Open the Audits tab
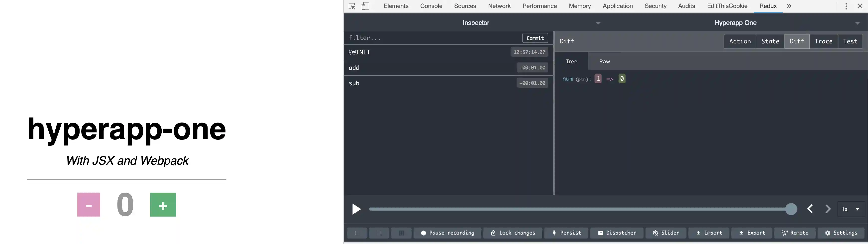The image size is (868, 244). 687,6
